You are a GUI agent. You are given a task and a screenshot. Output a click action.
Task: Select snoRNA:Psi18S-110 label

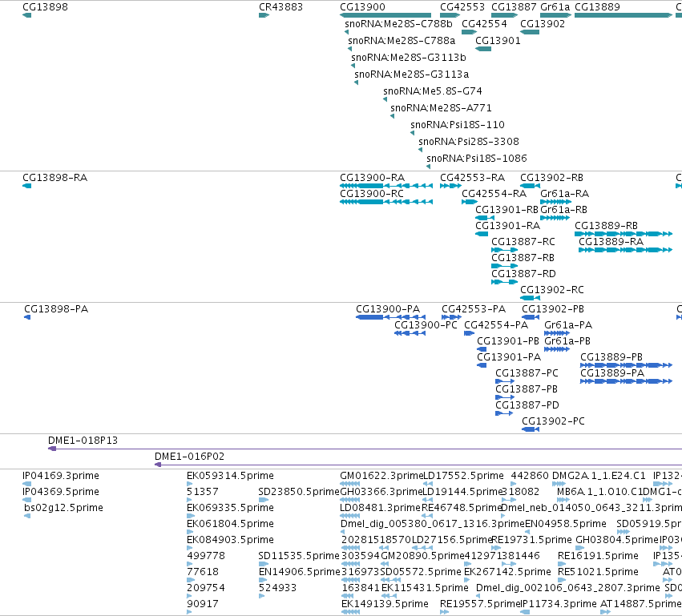pos(458,125)
